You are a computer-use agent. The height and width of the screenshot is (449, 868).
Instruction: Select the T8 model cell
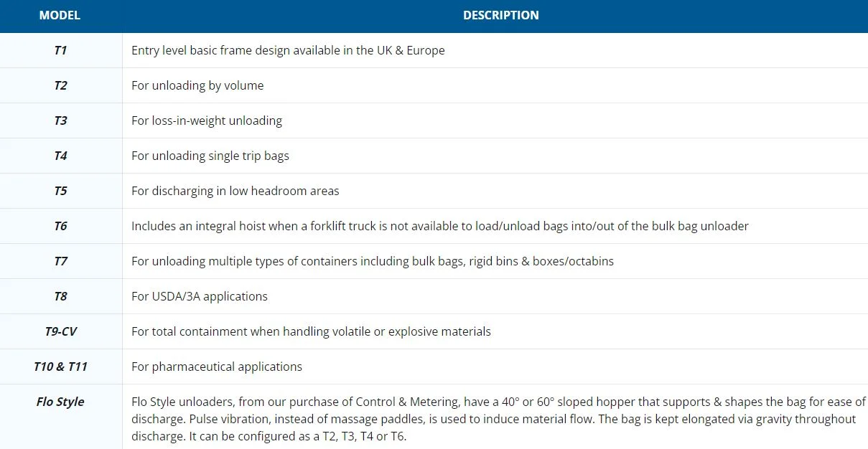pos(60,296)
